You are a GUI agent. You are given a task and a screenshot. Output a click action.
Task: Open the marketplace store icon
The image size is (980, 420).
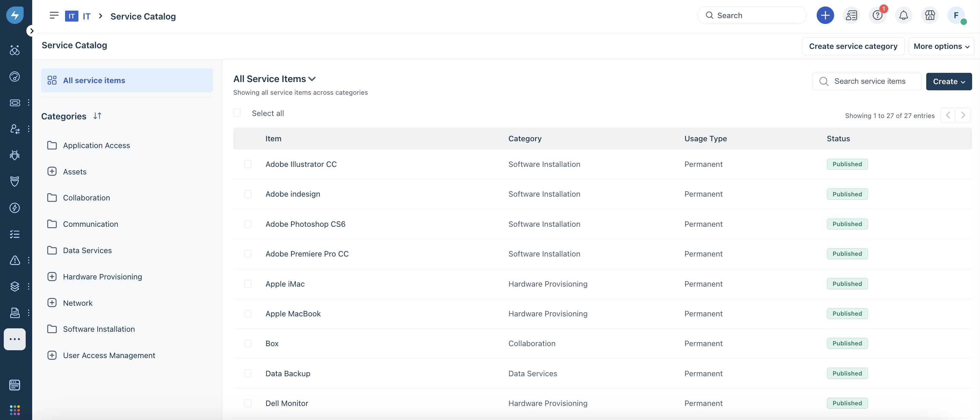[x=929, y=16]
